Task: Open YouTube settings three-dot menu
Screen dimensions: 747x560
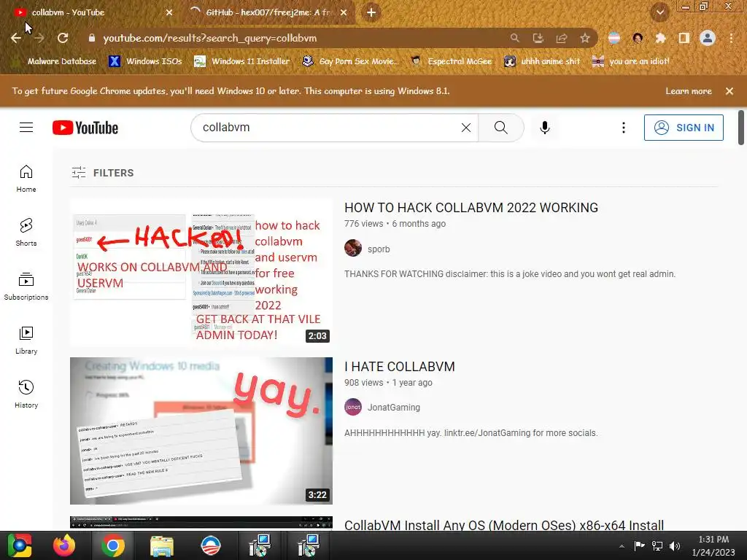Action: coord(624,128)
